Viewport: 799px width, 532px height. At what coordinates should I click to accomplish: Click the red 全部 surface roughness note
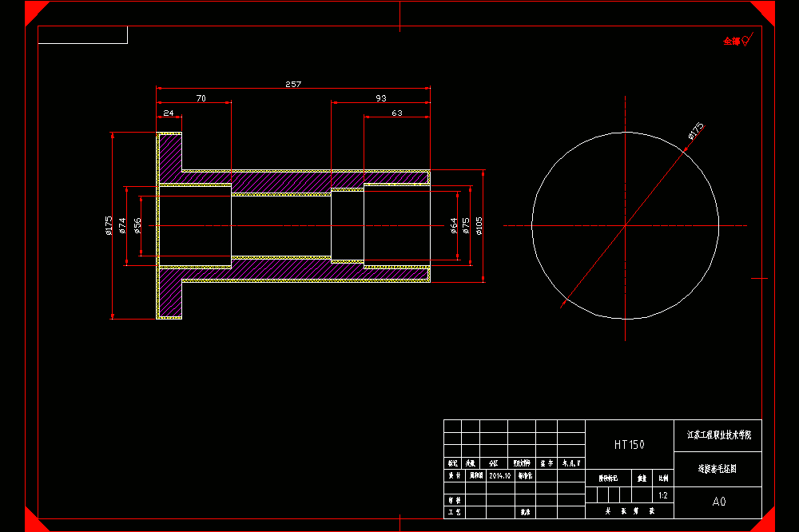coord(732,42)
